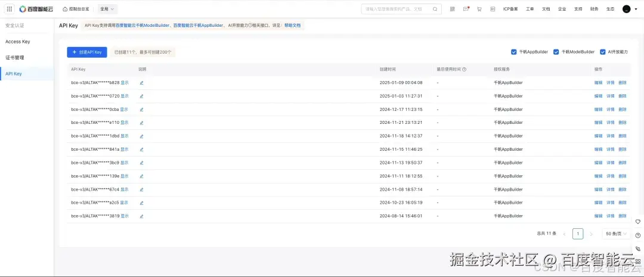The image size is (644, 277).
Task: Open the messages icon with red dot
Action: click(466, 9)
